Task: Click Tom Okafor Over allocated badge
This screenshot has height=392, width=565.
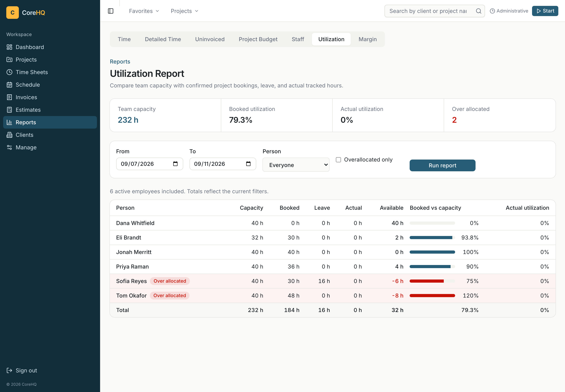Action: tap(170, 296)
